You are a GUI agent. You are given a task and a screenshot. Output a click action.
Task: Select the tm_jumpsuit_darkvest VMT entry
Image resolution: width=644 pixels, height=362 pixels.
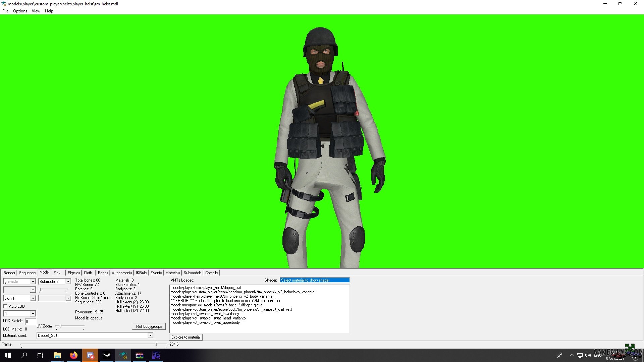(x=231, y=309)
